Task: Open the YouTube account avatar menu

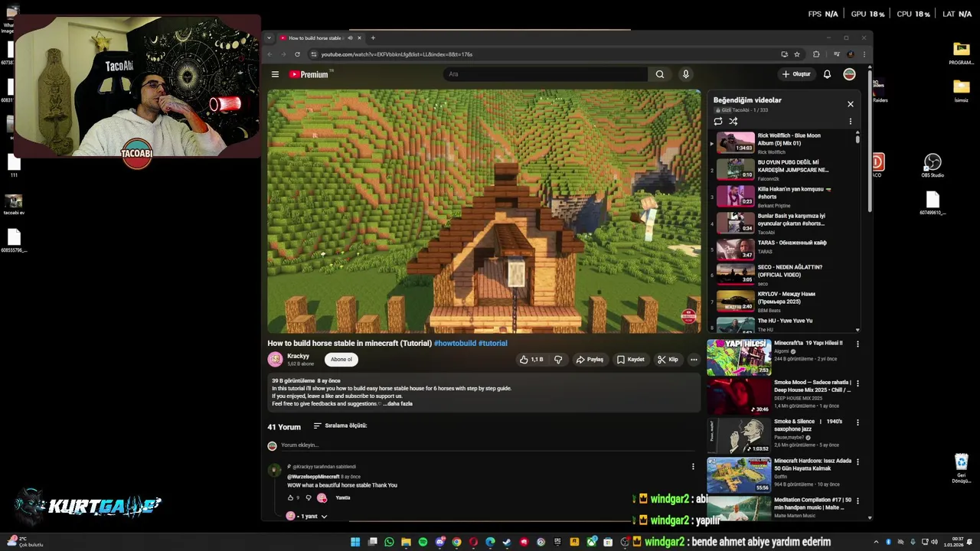Action: [x=849, y=74]
